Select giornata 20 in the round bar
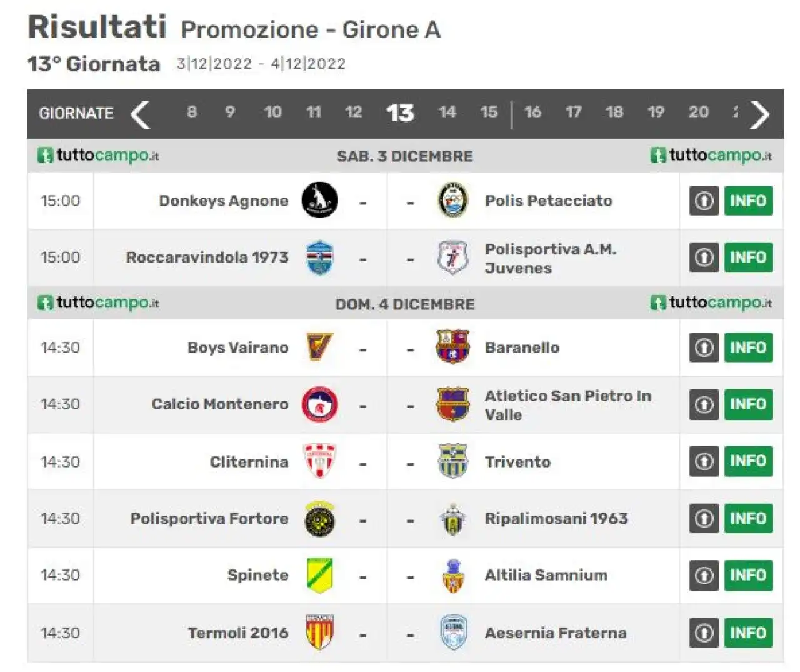 [x=699, y=112]
